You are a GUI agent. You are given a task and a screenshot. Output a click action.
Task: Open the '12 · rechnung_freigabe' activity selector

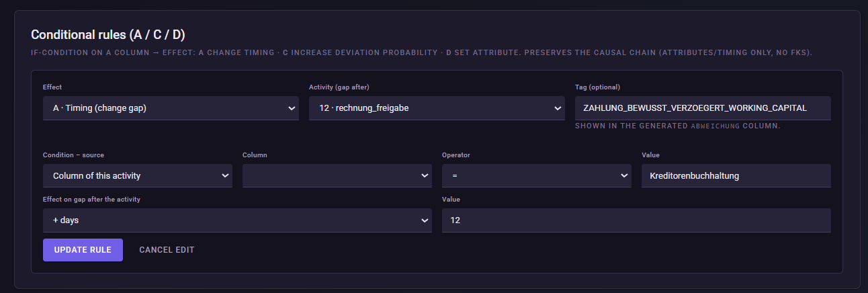pos(437,108)
